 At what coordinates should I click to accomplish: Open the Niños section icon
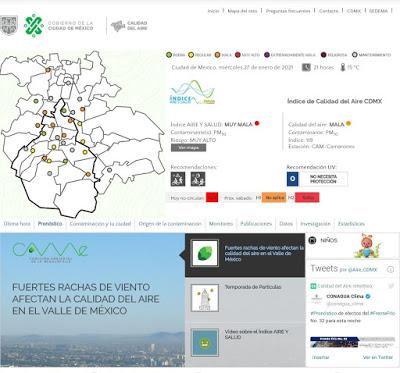pos(312,240)
